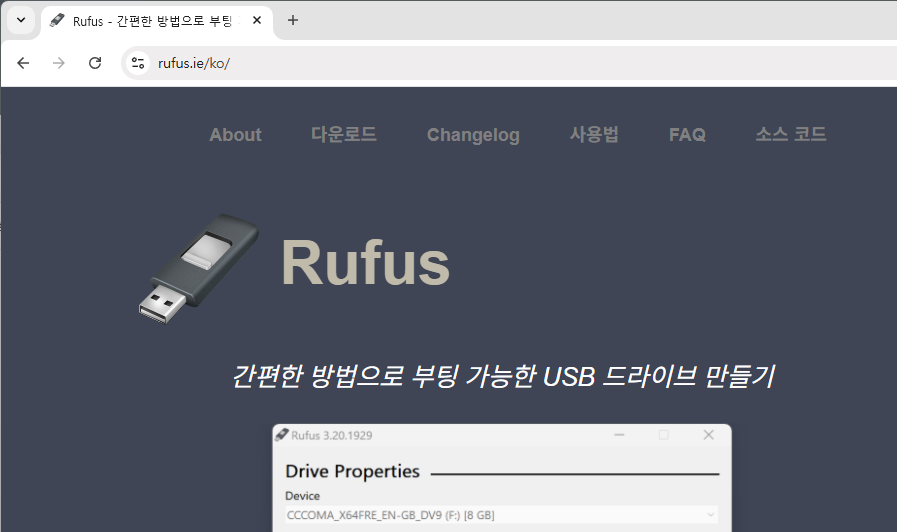This screenshot has width=897, height=532.
Task: Click the large Rufus heading text
Action: point(365,264)
